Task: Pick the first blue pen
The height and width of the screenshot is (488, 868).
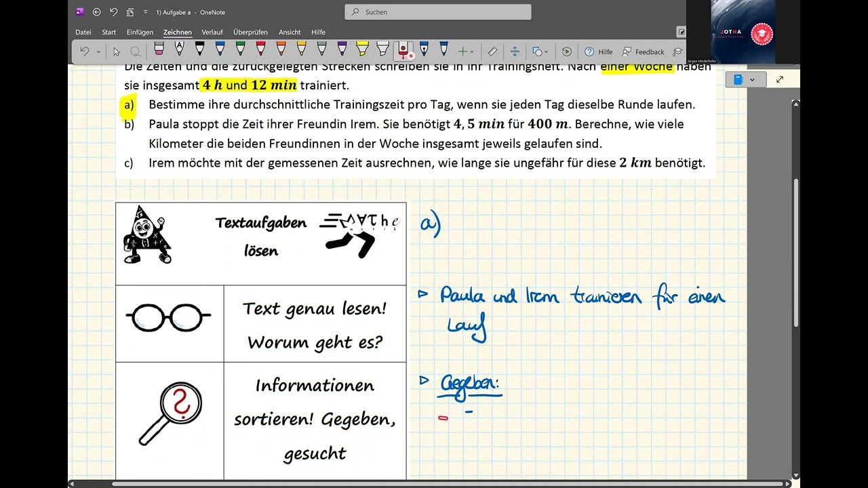Action: point(220,49)
